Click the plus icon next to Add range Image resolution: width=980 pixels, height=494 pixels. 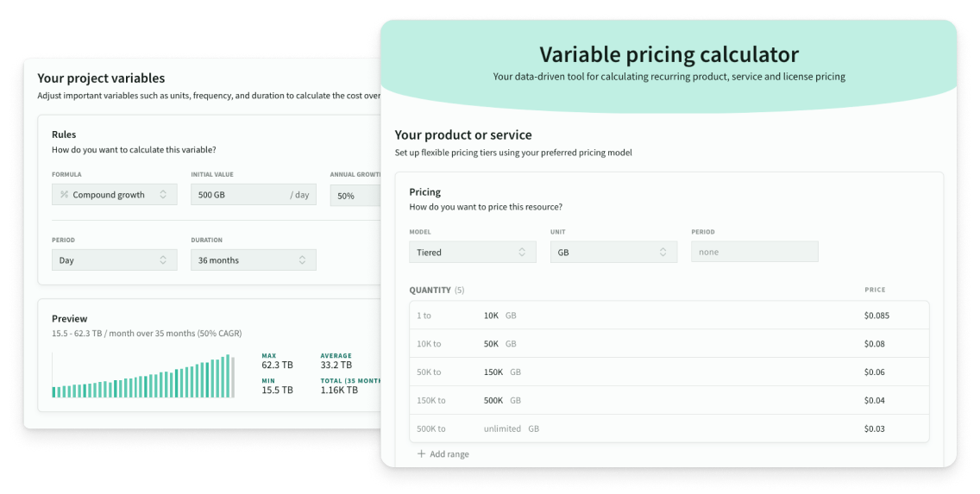click(x=421, y=453)
